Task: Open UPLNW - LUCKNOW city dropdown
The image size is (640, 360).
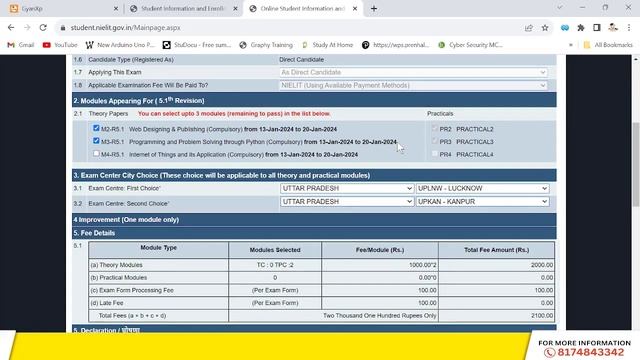Action: click(482, 188)
